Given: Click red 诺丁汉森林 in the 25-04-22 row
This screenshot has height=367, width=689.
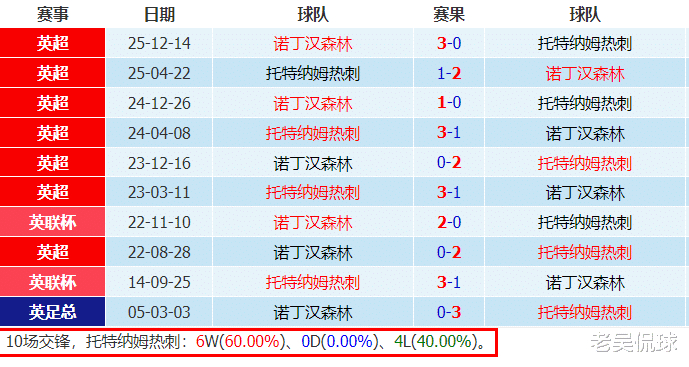Looking at the screenshot, I should (585, 73).
